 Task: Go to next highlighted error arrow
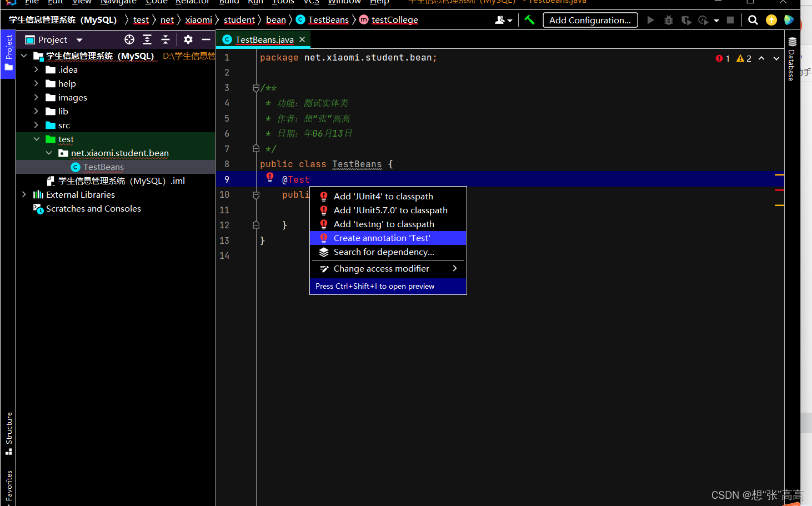tap(776, 58)
